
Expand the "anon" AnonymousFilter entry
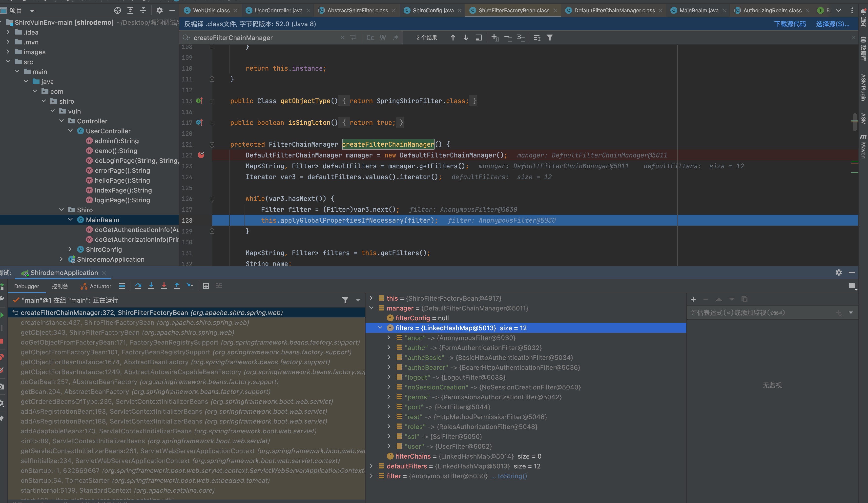(389, 338)
